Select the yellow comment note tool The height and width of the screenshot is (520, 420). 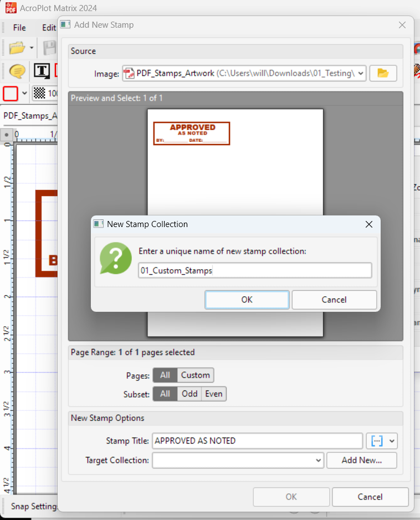coord(18,71)
